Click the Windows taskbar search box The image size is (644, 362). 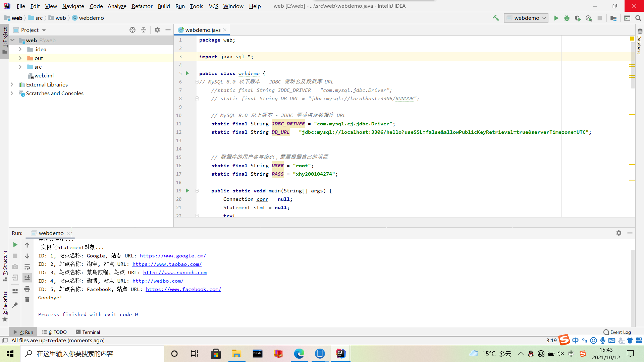coord(92,354)
